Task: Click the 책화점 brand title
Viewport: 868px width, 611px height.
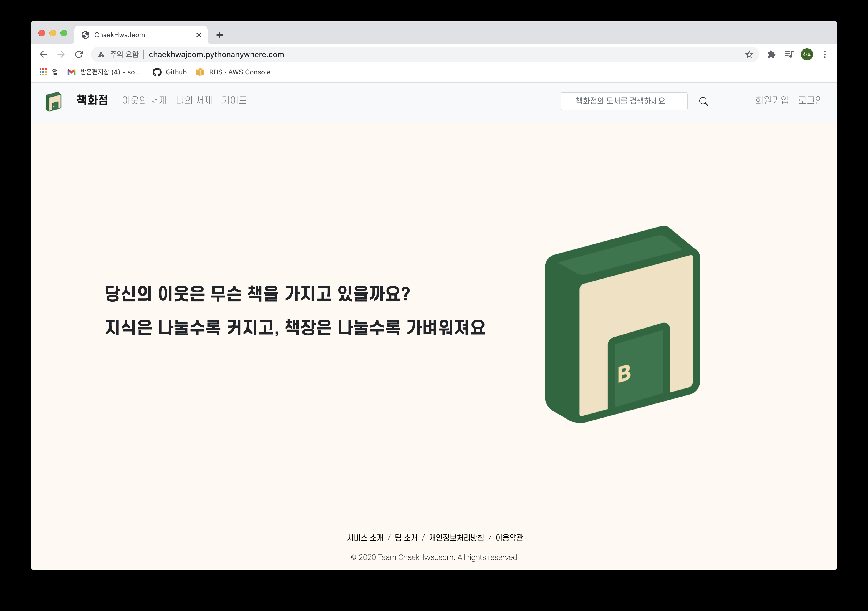Action: point(93,100)
